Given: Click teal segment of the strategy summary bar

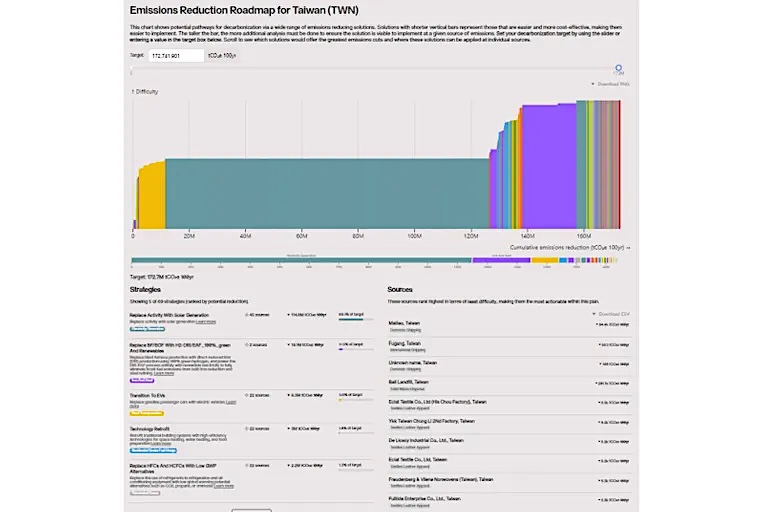Looking at the screenshot, I should pos(301,261).
